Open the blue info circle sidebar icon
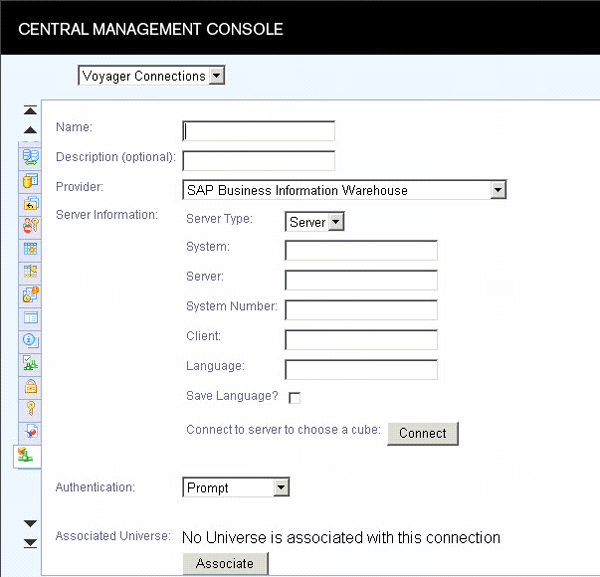 click(x=30, y=340)
